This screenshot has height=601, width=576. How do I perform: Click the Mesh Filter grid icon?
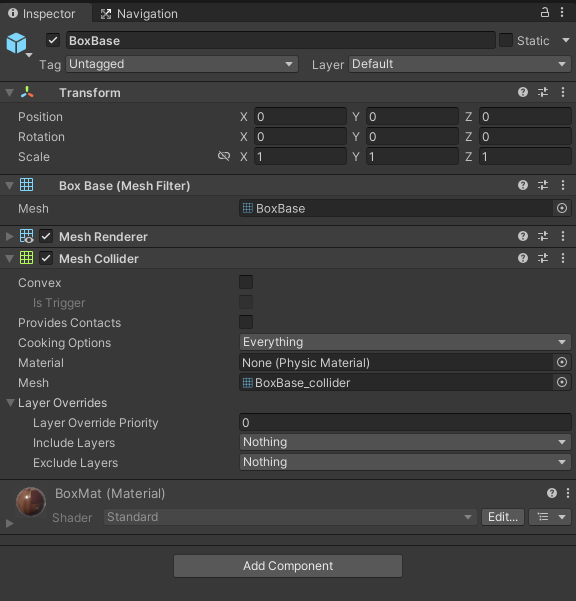point(26,185)
